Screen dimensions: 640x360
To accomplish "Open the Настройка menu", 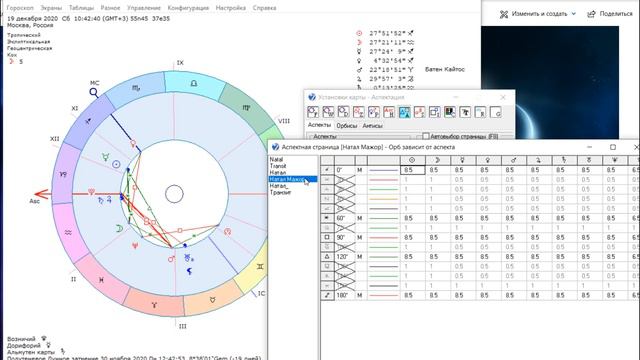I will click(231, 8).
